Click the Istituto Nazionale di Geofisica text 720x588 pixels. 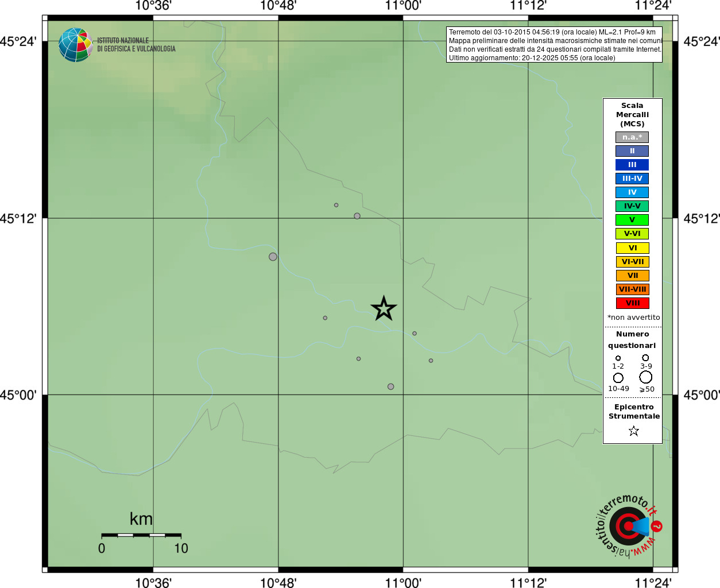pos(136,45)
